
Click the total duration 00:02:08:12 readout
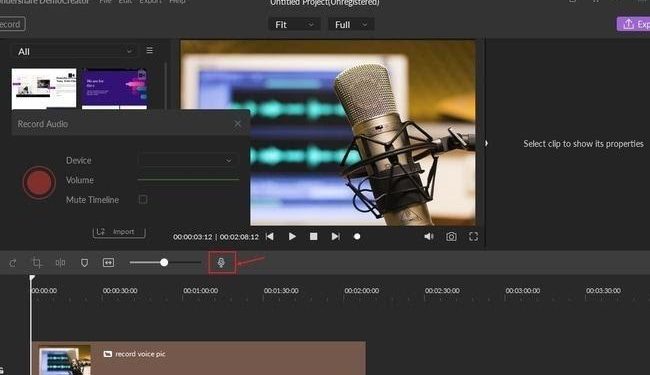pos(239,237)
